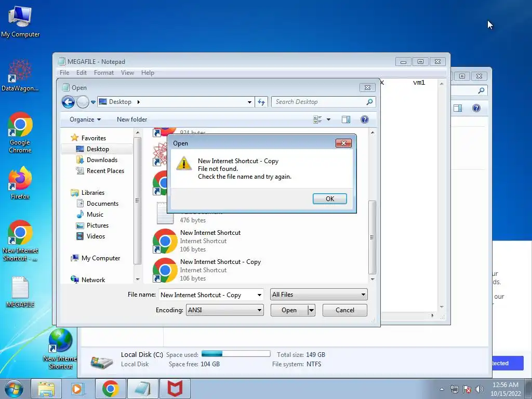This screenshot has height=399, width=532.
Task: Select the Google Chrome desktop shortcut
Action: 20,132
